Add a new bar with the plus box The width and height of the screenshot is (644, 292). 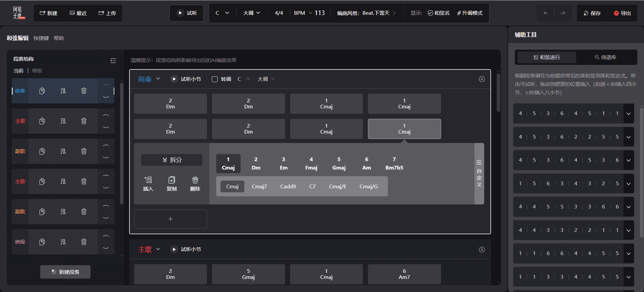click(x=170, y=219)
